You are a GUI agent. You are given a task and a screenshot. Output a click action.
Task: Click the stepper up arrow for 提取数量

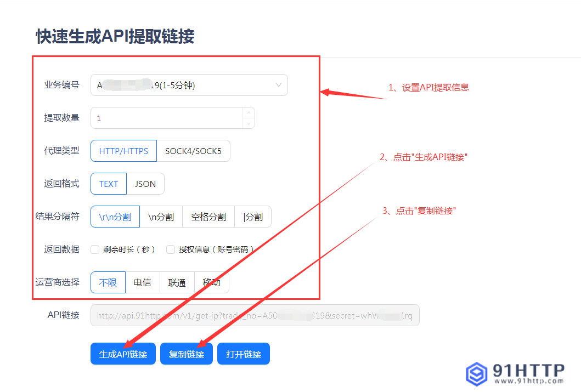pyautogui.click(x=248, y=113)
